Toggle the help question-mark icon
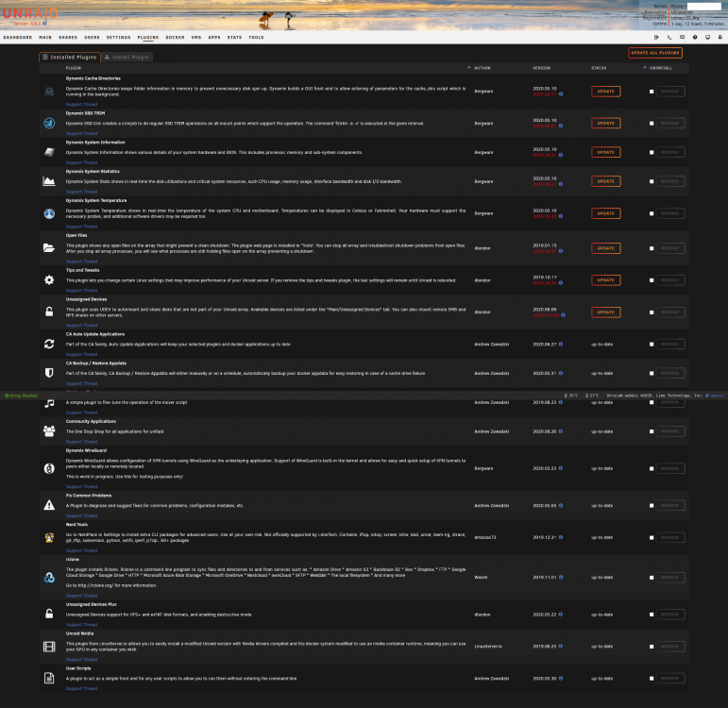The height and width of the screenshot is (708, 728). pos(695,37)
